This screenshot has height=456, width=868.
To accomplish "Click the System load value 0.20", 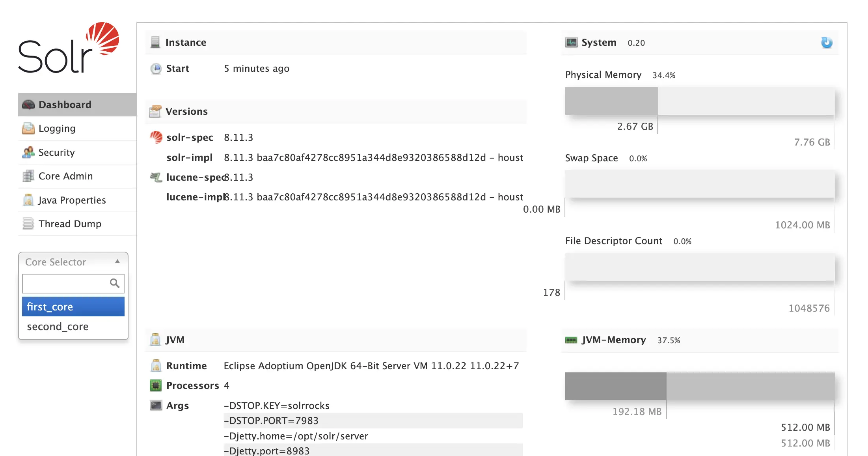I will (636, 43).
